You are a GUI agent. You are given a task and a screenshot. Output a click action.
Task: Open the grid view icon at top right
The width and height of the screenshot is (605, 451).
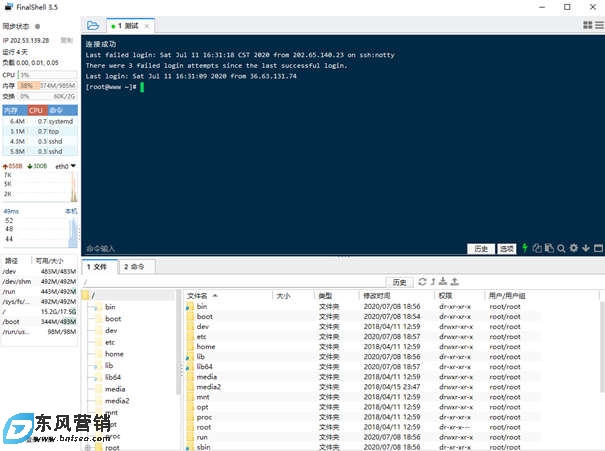coord(588,25)
